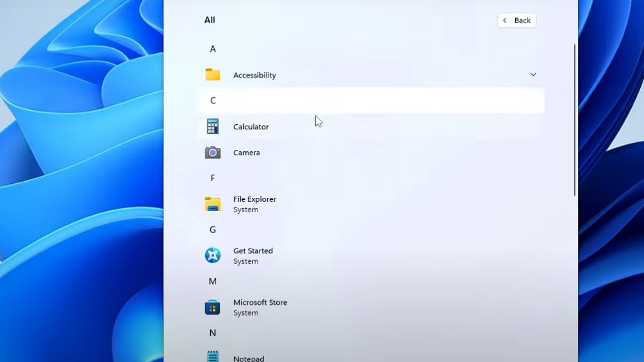Go back using the Back button
The image size is (644, 362).
click(x=517, y=20)
